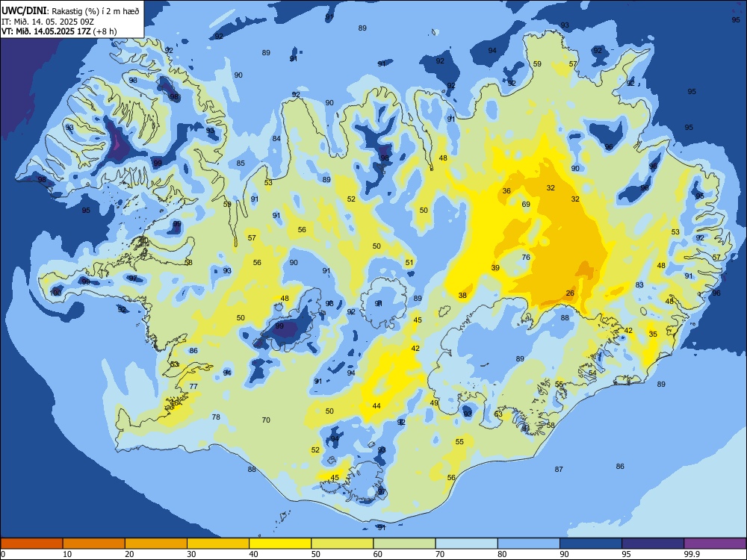
Task: Click the humidity value 36 on the map
Action: pos(506,191)
